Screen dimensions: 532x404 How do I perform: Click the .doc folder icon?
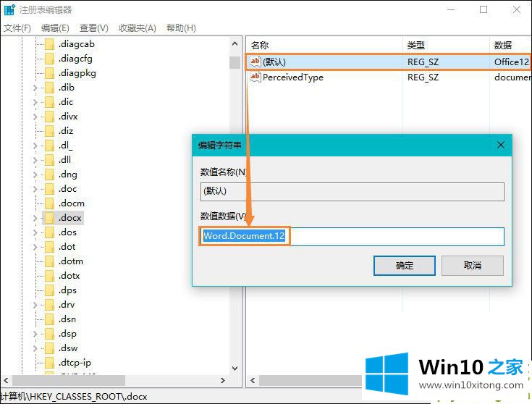click(49, 189)
